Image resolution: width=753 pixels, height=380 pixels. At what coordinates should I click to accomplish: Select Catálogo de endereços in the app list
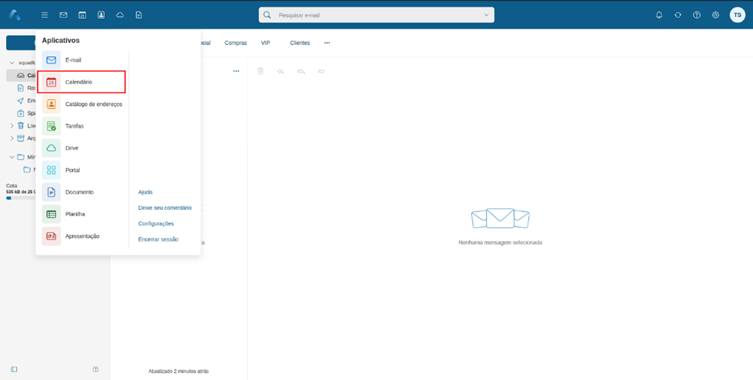click(x=82, y=104)
